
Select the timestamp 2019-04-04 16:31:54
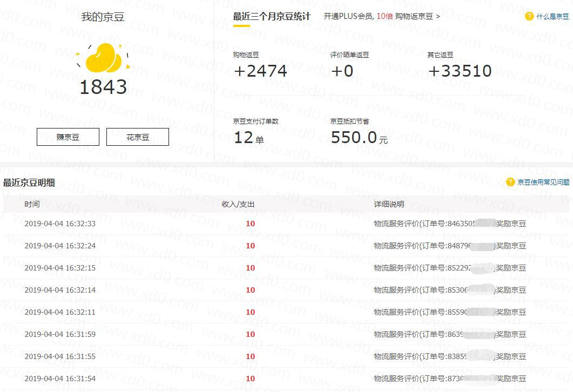coord(60,379)
